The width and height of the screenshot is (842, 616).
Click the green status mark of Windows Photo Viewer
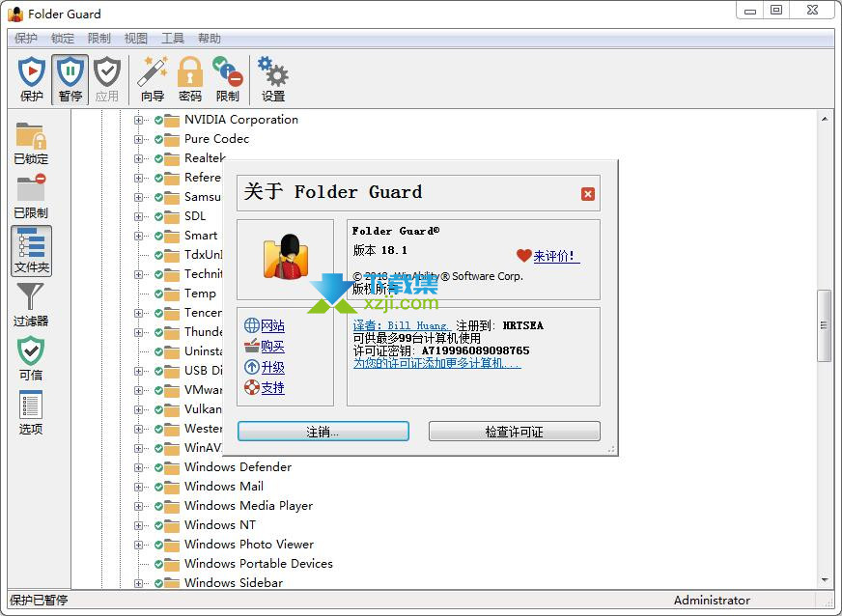(158, 546)
